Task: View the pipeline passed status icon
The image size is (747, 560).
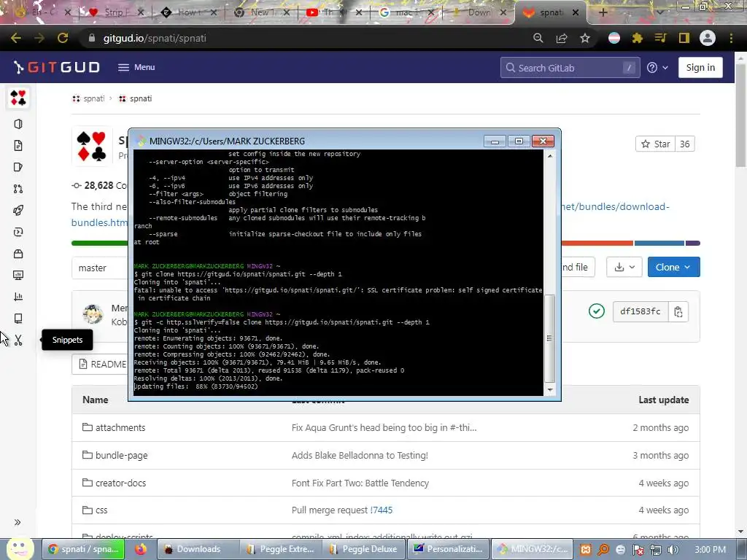Action: (x=597, y=311)
